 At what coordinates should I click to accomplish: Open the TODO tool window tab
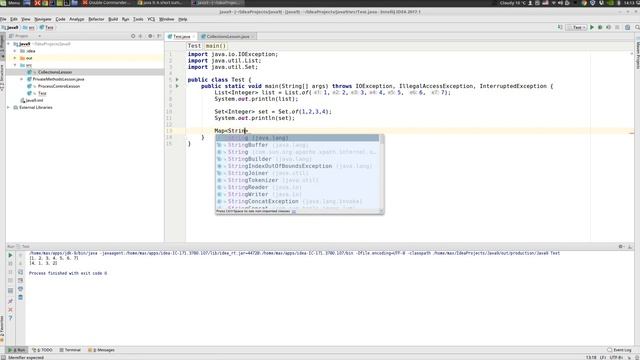coord(42,350)
